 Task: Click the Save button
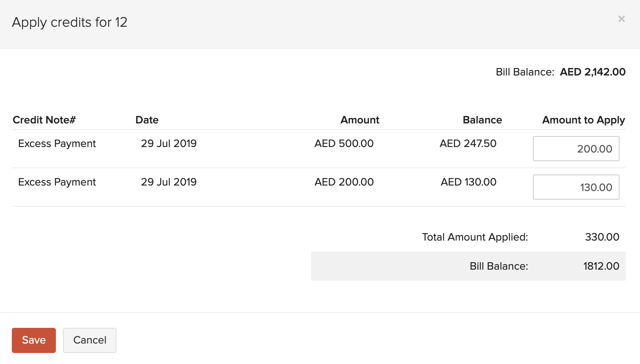pos(34,340)
